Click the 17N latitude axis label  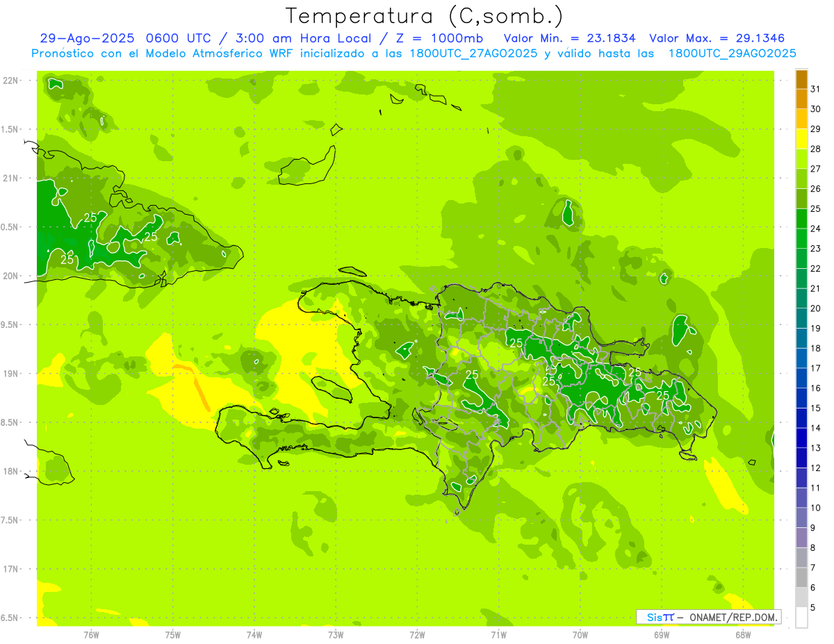click(11, 569)
